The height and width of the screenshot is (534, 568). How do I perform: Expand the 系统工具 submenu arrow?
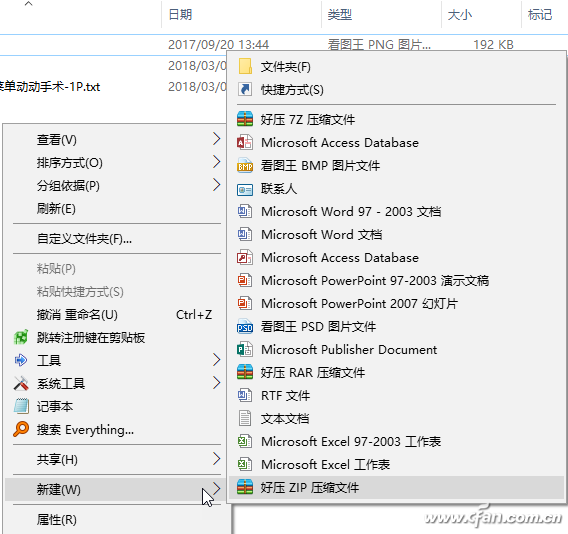(217, 383)
